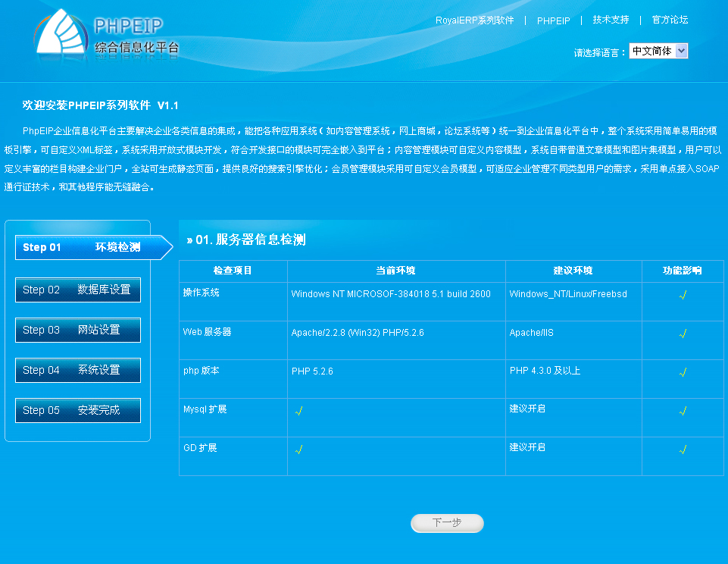Click the language dropdown arrow button
The height and width of the screenshot is (564, 728).
(x=681, y=51)
